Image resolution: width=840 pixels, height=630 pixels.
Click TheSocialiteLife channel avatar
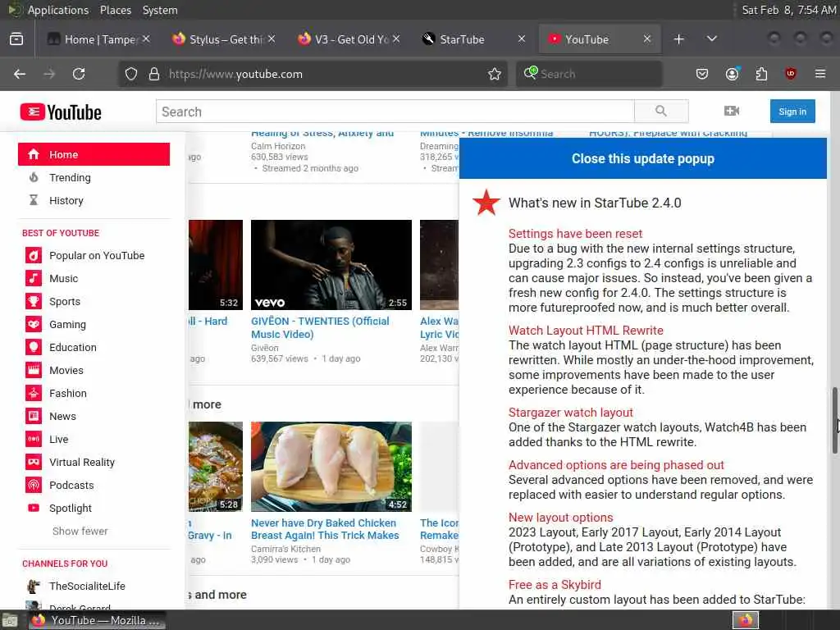(33, 586)
